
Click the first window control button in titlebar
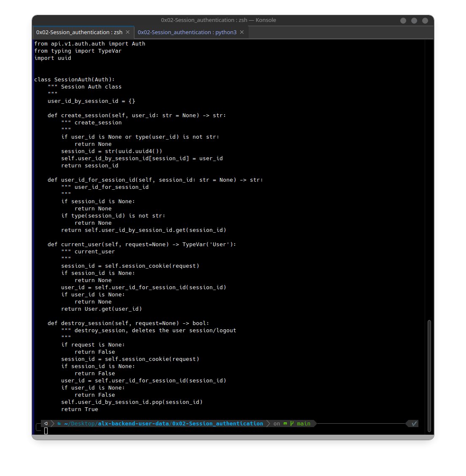pyautogui.click(x=403, y=20)
